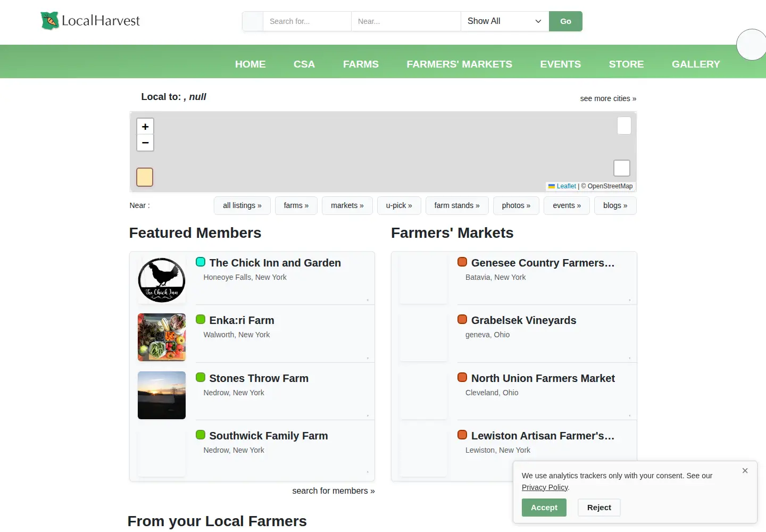Click the green marker beside Stones Throw Farm
The height and width of the screenshot is (532, 766).
point(201,377)
